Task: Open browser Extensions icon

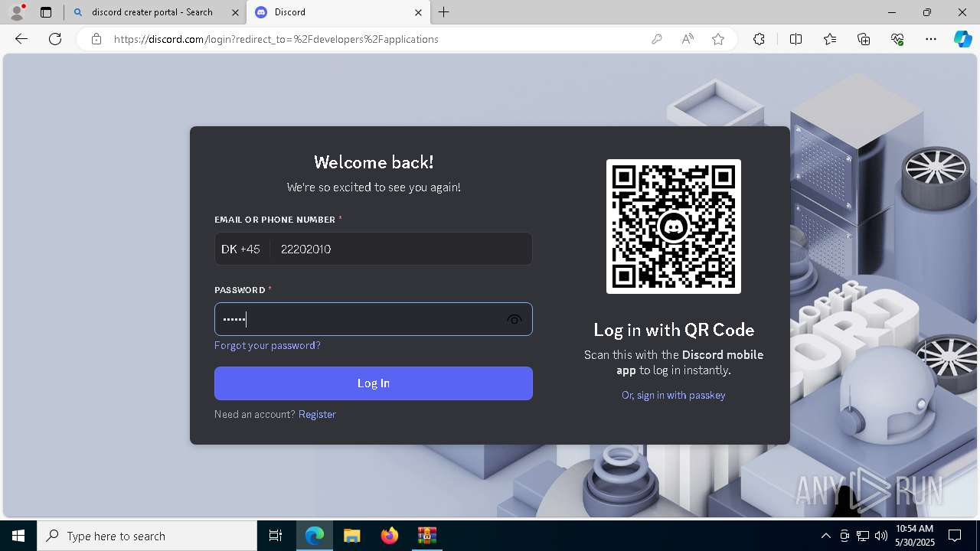Action: (759, 39)
